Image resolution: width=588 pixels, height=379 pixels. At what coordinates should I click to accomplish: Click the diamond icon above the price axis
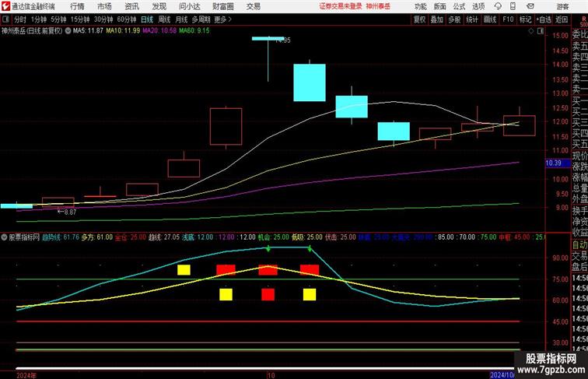click(x=531, y=31)
